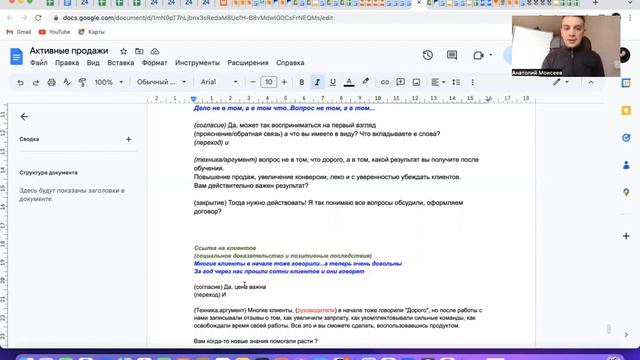Open Calendar in the side panel
The image size is (640, 360).
[x=626, y=83]
